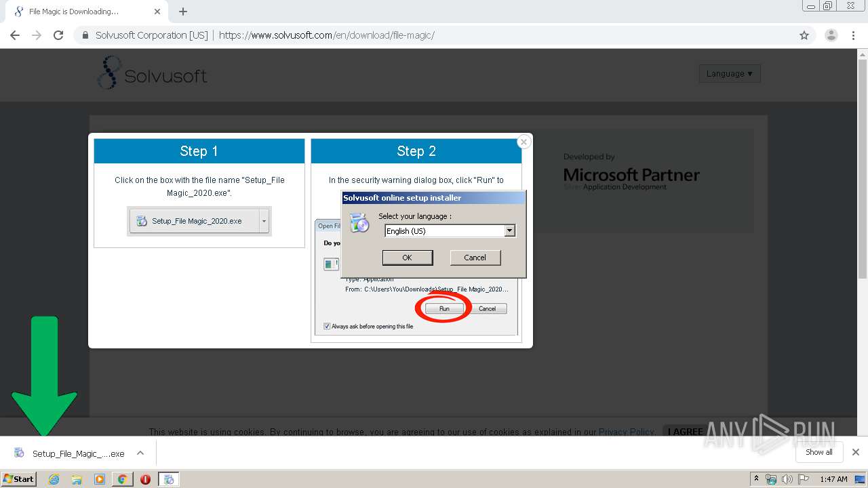Close the downloads bar
This screenshot has height=488, width=868.
tap(856, 452)
